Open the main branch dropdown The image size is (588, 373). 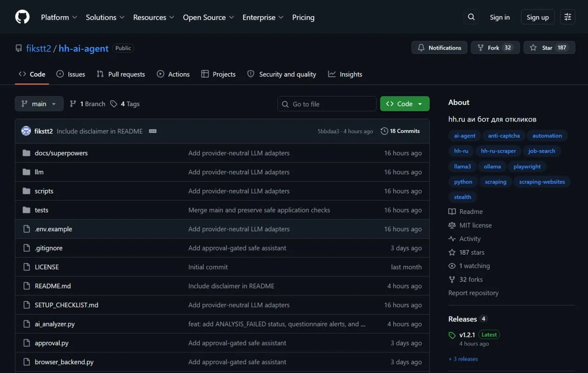39,104
